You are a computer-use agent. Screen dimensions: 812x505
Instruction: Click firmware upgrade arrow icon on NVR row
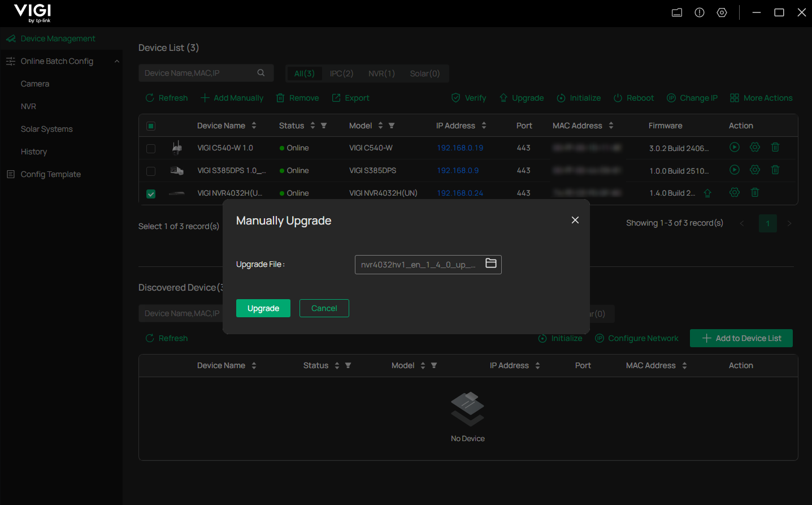click(707, 193)
